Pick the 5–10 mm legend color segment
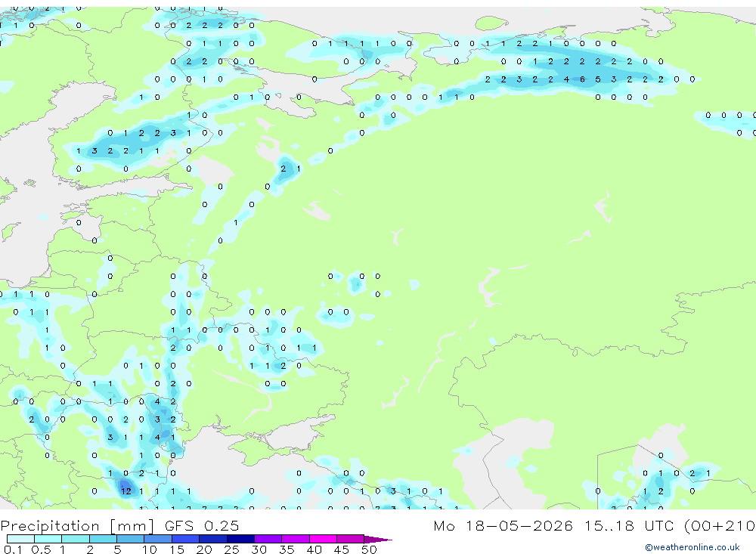Image resolution: width=756 pixels, height=554 pixels. (131, 539)
